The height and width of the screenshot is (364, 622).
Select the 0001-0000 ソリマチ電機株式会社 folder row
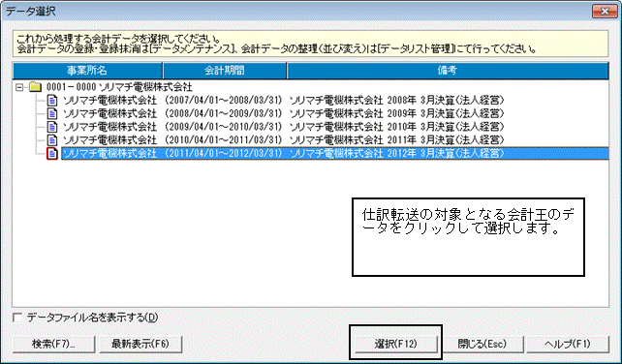click(x=119, y=87)
